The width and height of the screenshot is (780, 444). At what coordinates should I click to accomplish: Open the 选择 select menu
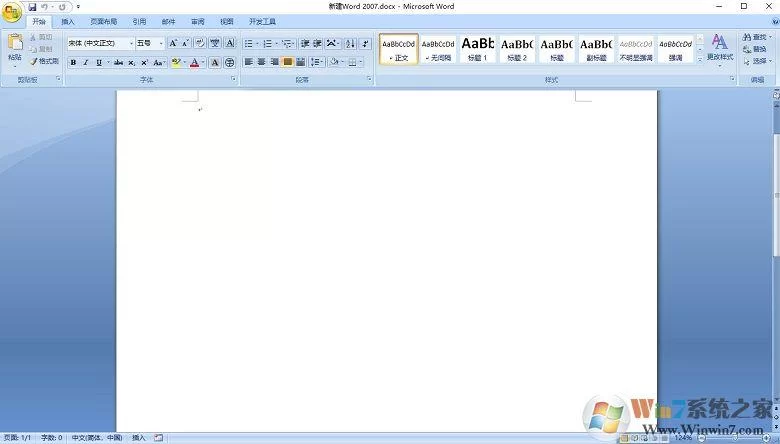[x=757, y=61]
